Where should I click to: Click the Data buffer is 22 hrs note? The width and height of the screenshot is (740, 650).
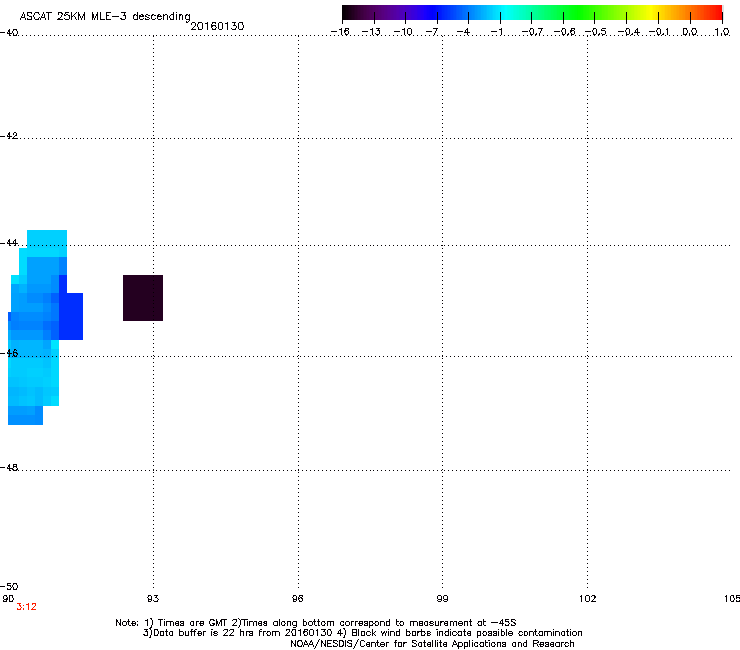click(363, 633)
